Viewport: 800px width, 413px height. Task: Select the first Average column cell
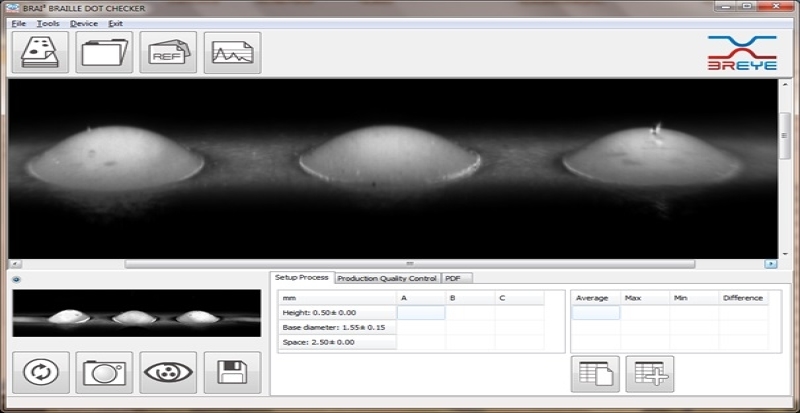click(x=596, y=312)
